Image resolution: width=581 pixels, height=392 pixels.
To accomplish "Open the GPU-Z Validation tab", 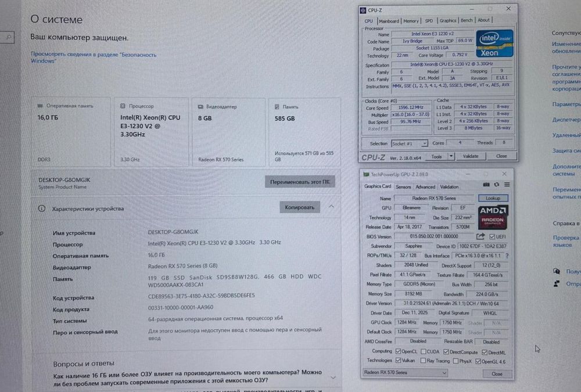I will tap(449, 187).
